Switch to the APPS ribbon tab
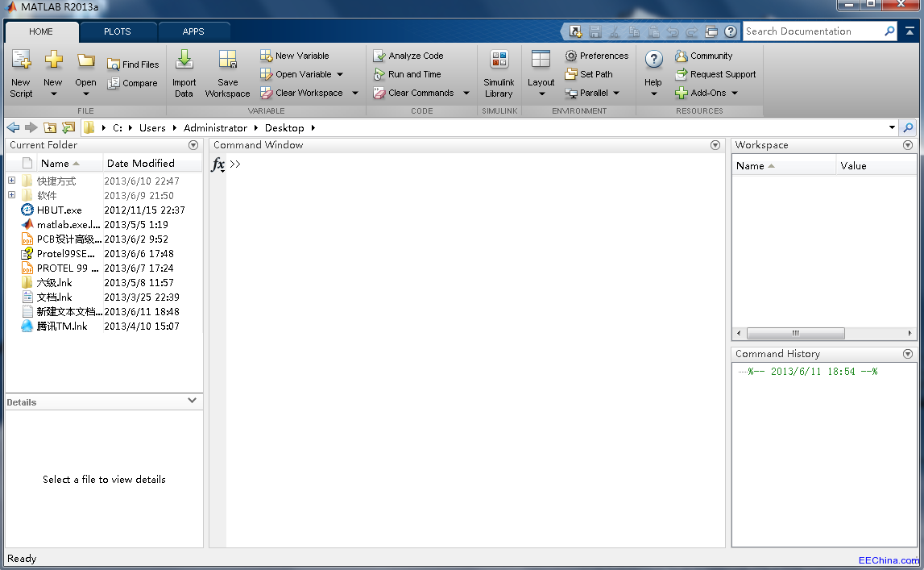The width and height of the screenshot is (924, 570). (193, 31)
